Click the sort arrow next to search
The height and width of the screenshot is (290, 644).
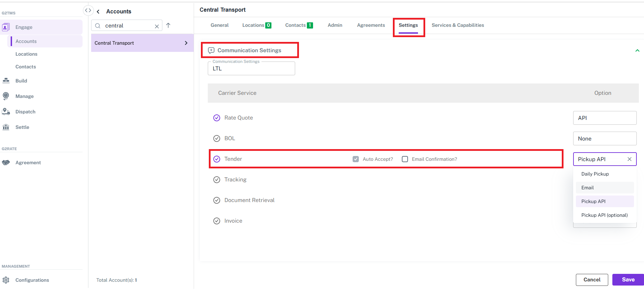point(168,25)
